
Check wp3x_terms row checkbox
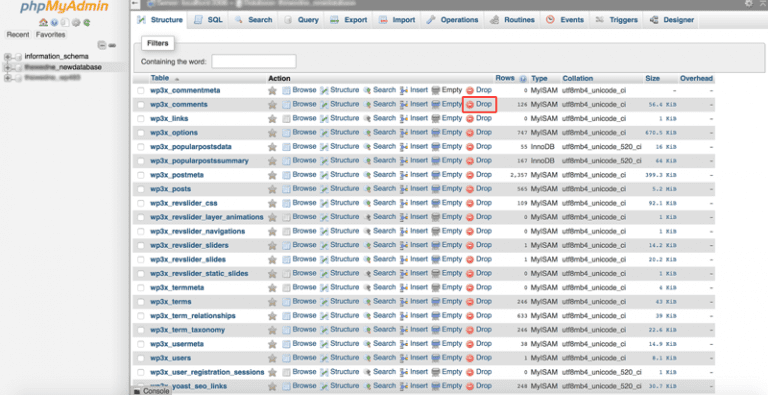click(141, 302)
